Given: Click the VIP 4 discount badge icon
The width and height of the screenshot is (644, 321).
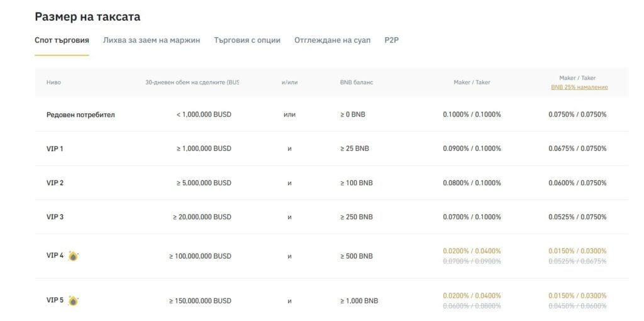Looking at the screenshot, I should coord(73,256).
